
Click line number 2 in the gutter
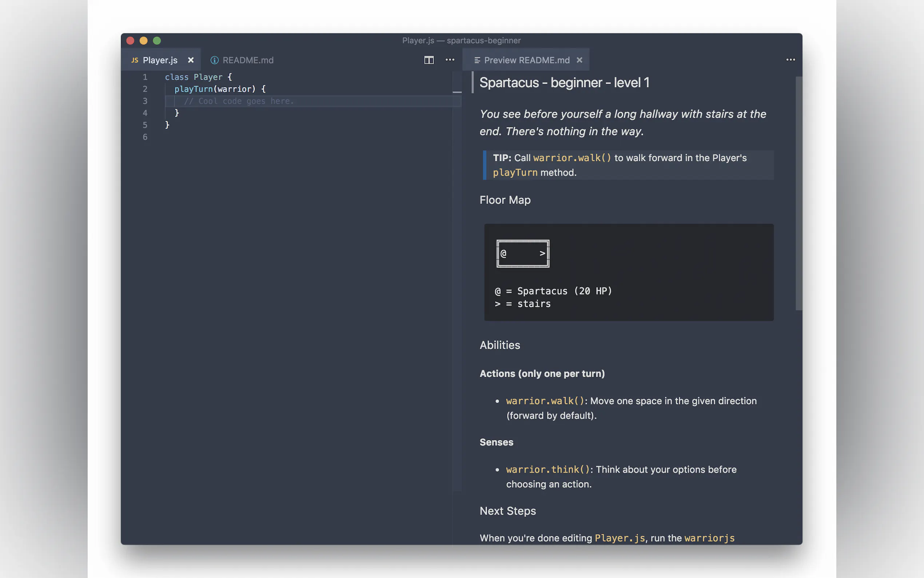click(x=145, y=89)
